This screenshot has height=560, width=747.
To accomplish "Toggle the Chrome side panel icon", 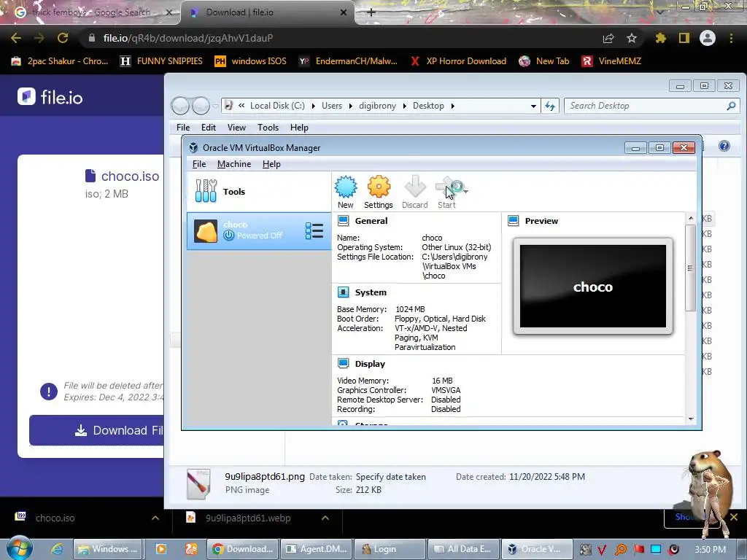I will [x=684, y=38].
